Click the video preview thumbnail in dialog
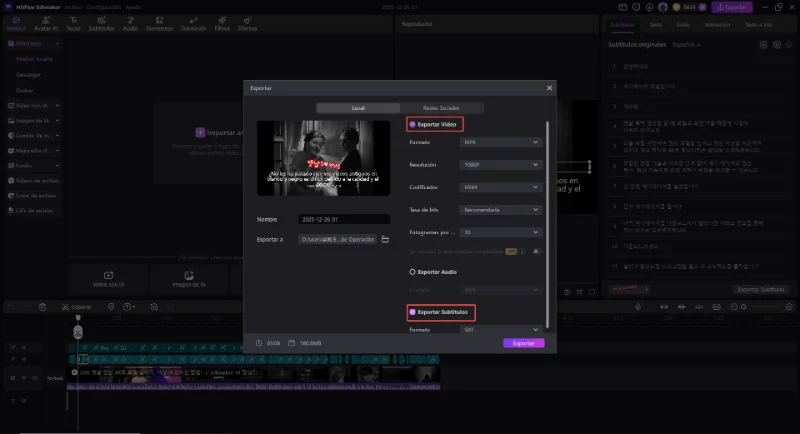This screenshot has width=800, height=434. coord(323,158)
